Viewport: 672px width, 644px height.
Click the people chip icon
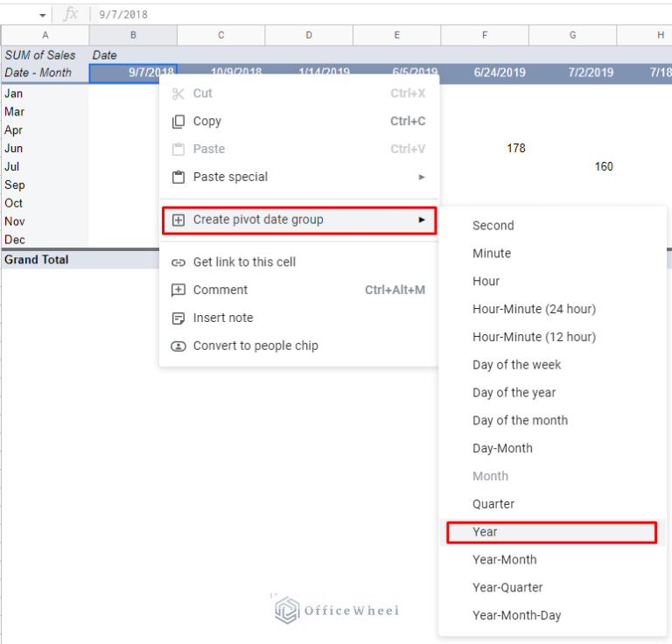pos(178,346)
